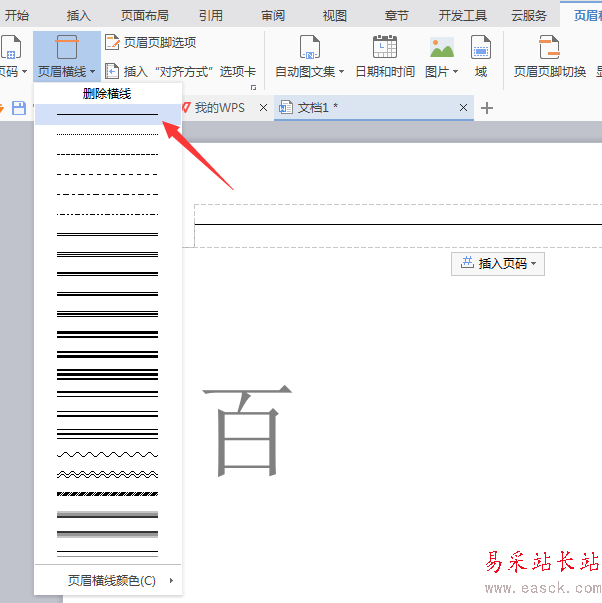Click the 插入页码 button
Viewport: 602px width, 603px height.
coord(498,264)
